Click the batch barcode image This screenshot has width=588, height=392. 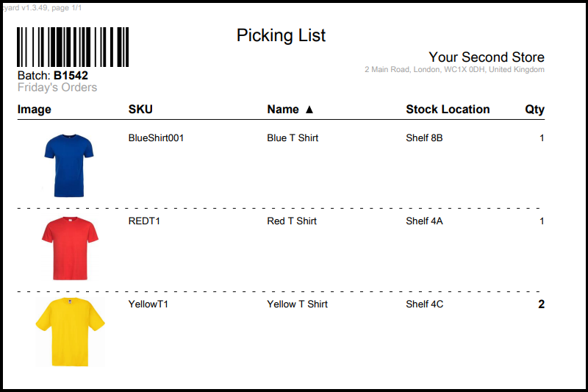tap(73, 47)
